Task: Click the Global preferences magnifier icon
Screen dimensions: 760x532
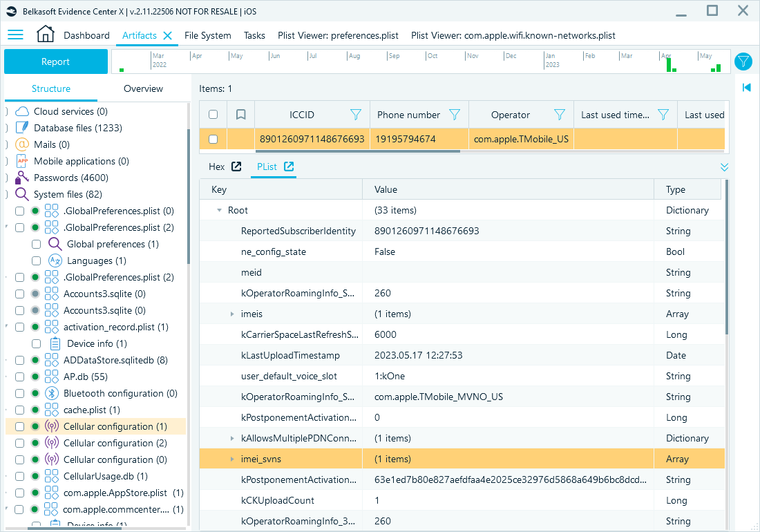Action: [x=55, y=244]
